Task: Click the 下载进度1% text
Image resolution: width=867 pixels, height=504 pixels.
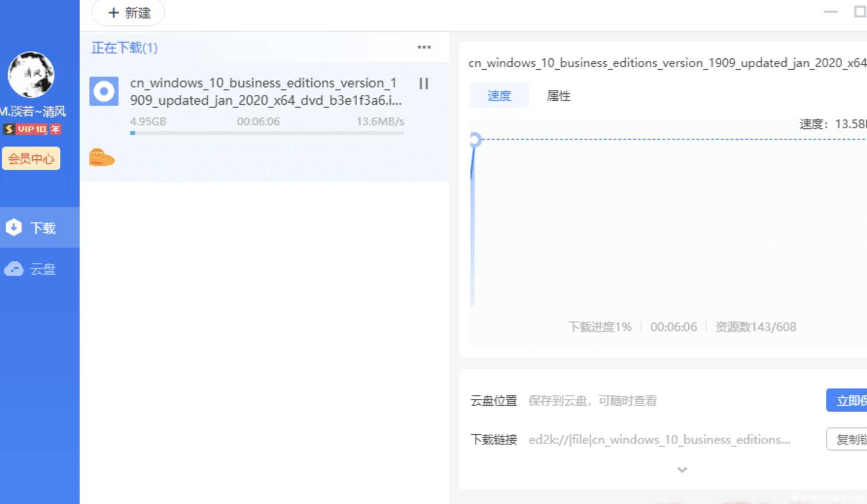Action: [x=600, y=327]
